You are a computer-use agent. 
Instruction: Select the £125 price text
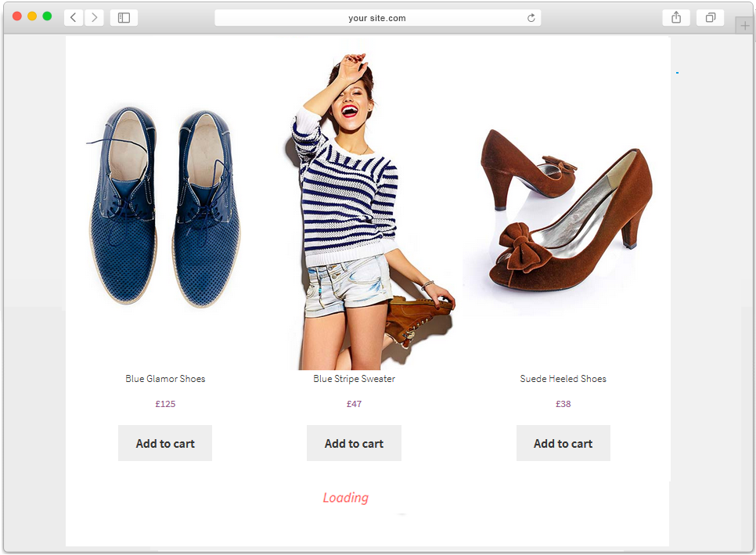pyautogui.click(x=165, y=404)
